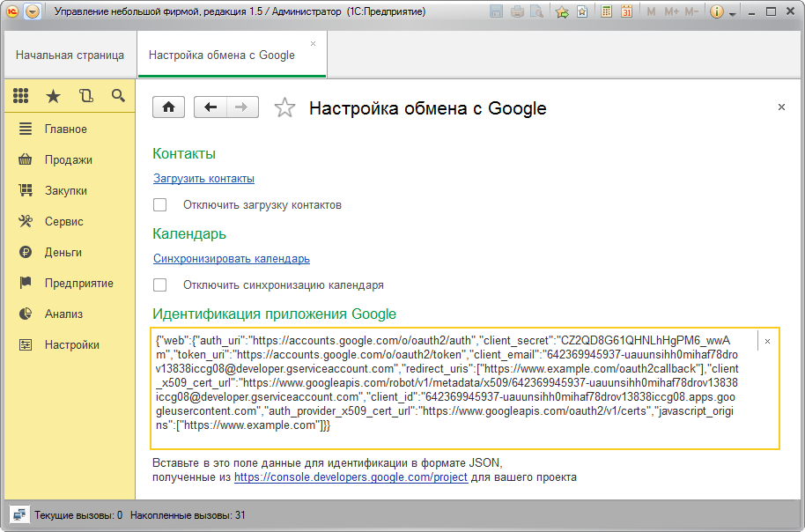
Task: Add to favorites via star-arrow icon
Action: pyautogui.click(x=562, y=11)
